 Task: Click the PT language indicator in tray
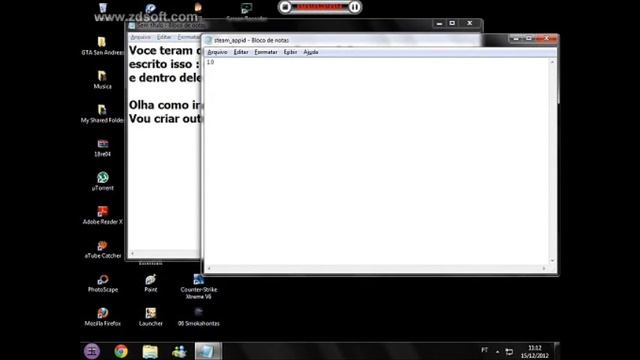(484, 350)
